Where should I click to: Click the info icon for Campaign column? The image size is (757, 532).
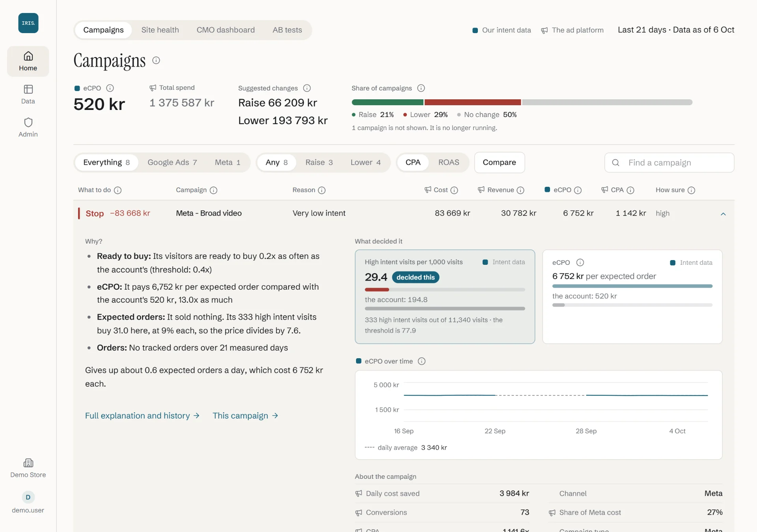tap(213, 190)
